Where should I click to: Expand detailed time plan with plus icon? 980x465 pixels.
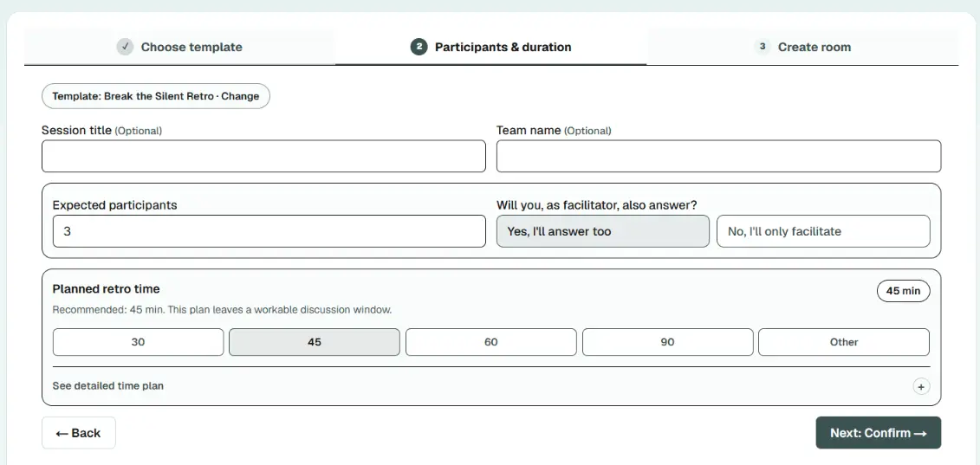tap(920, 386)
